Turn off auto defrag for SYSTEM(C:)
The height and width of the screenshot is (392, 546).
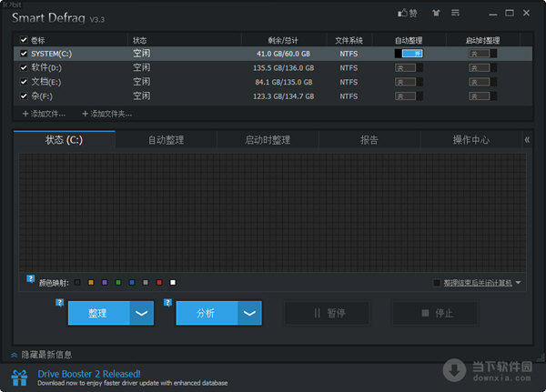tap(409, 54)
